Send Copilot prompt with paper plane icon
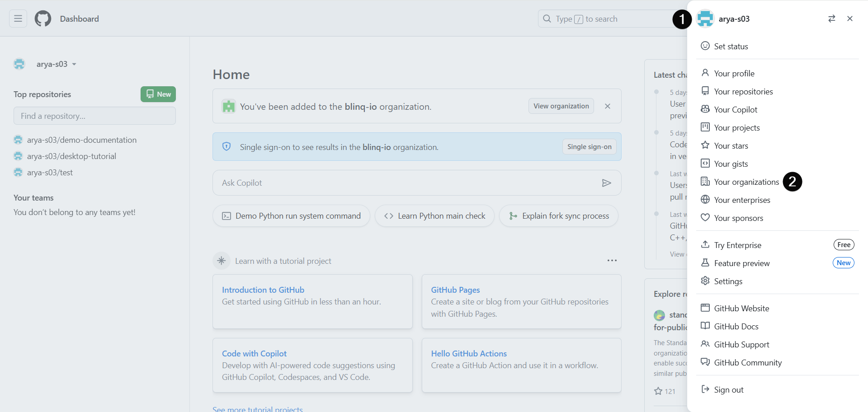 (x=607, y=183)
